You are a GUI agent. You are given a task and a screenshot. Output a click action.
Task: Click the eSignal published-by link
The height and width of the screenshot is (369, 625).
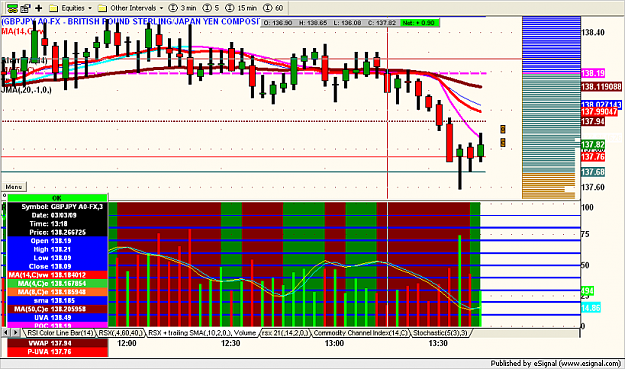pos(555,363)
